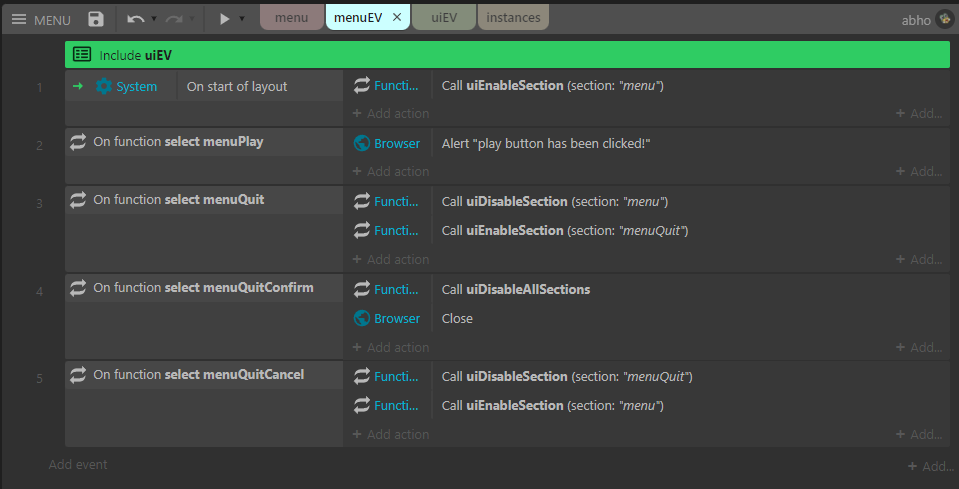The height and width of the screenshot is (489, 959).
Task: Click Add event at the bottom
Action: [x=78, y=464]
